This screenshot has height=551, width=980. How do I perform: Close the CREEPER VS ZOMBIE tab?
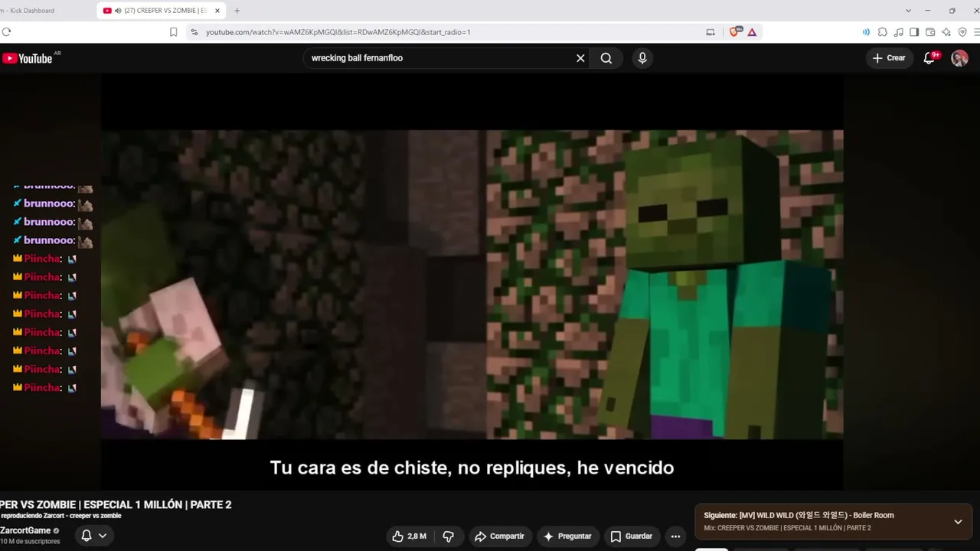pyautogui.click(x=217, y=11)
